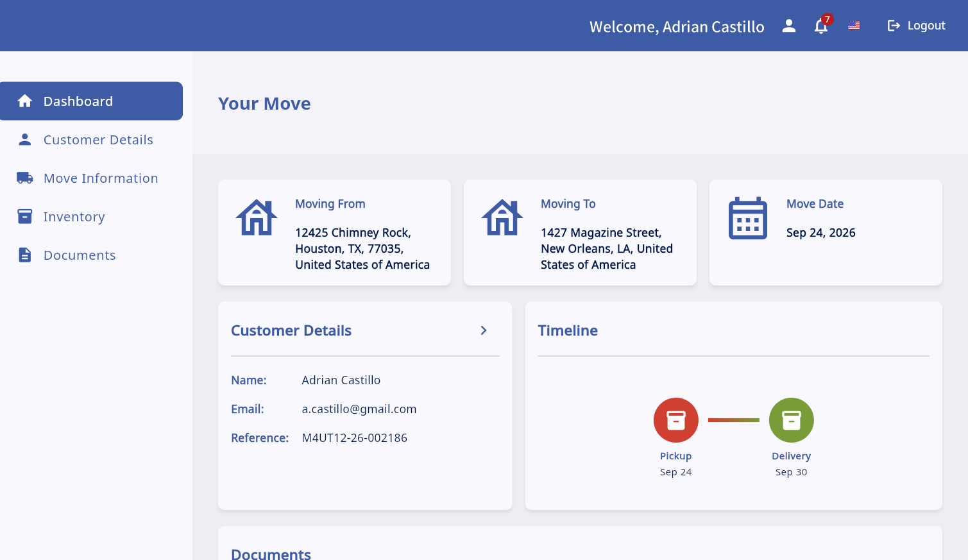Viewport: 968px width, 560px height.
Task: Click the Pickup Sep 24 date label
Action: pyautogui.click(x=676, y=472)
